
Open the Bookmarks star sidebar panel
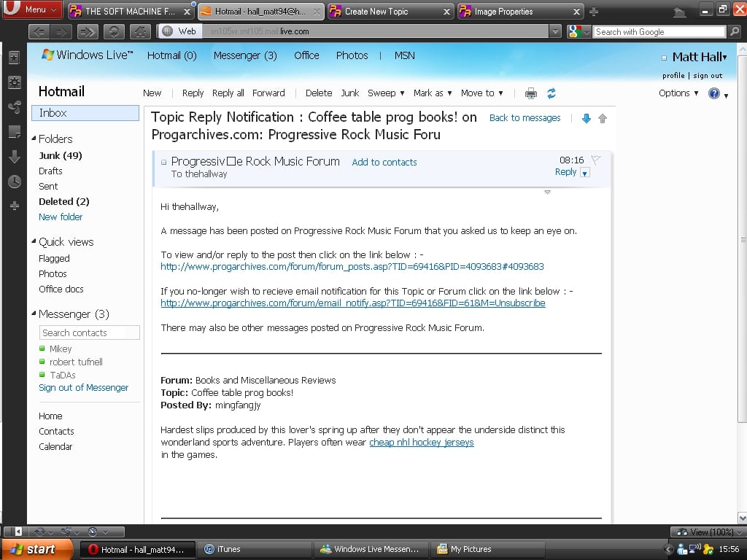(15, 58)
